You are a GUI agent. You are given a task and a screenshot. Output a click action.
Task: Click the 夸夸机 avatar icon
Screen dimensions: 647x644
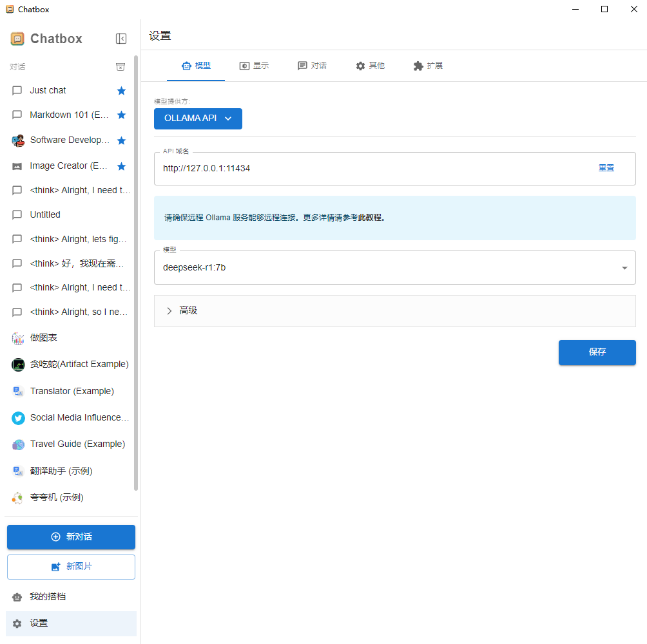[x=18, y=498]
